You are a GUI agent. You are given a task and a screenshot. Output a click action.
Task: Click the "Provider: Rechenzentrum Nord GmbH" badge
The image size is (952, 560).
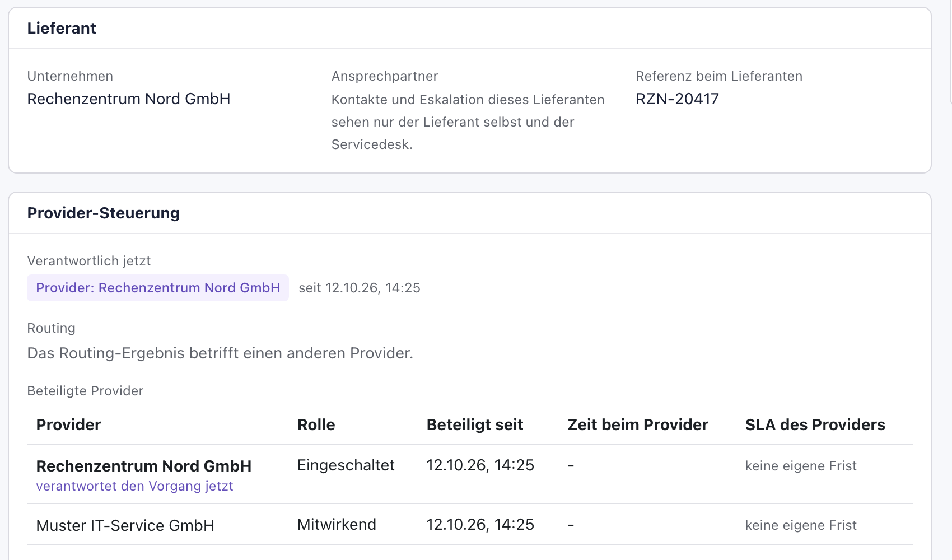(x=158, y=288)
